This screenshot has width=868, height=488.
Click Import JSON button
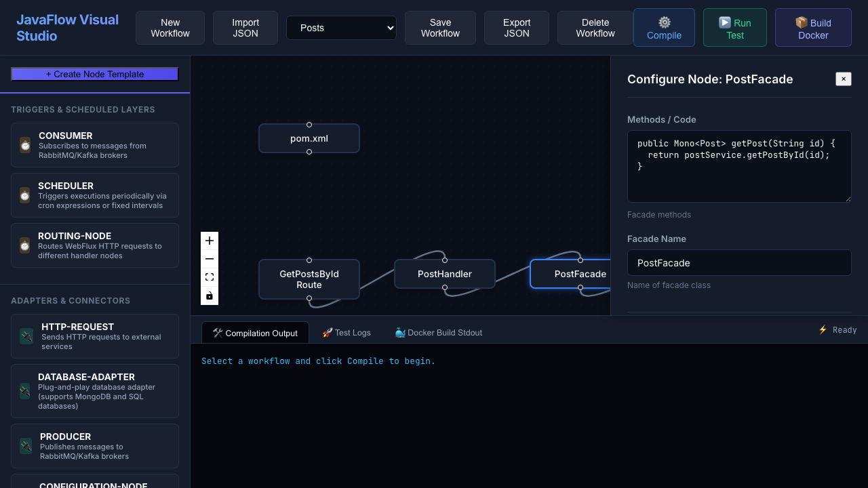click(x=245, y=28)
